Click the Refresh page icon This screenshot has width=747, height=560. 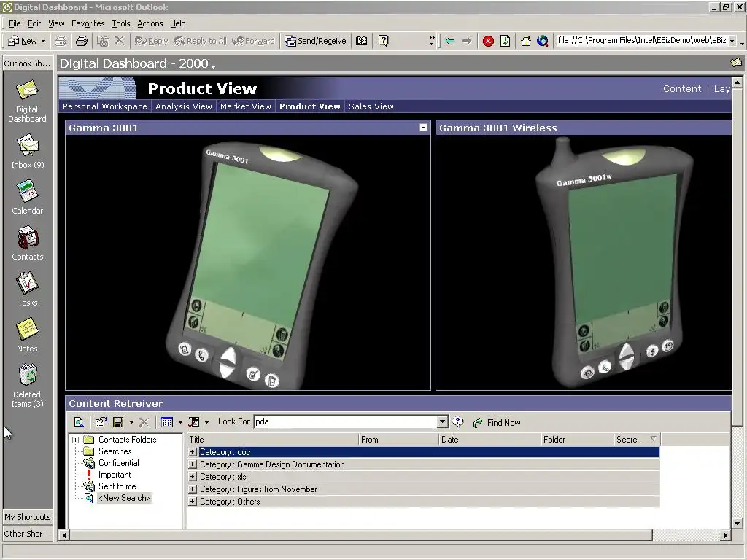coord(505,41)
